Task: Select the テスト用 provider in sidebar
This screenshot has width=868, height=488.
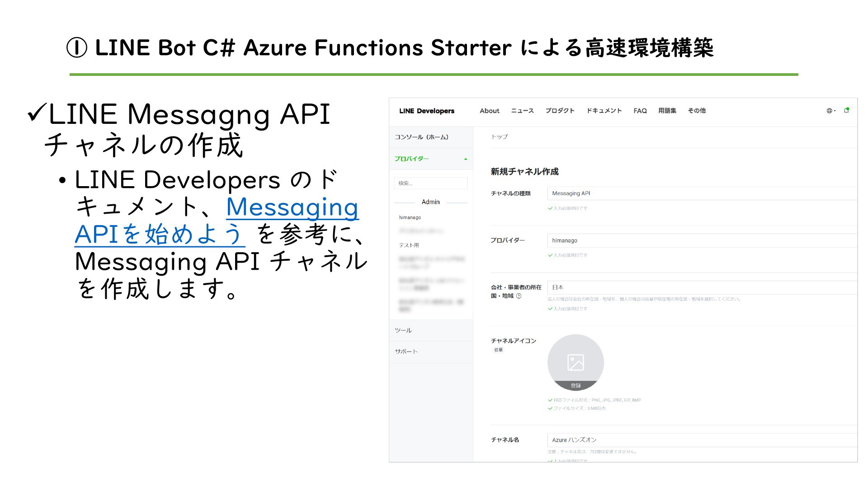Action: 409,245
